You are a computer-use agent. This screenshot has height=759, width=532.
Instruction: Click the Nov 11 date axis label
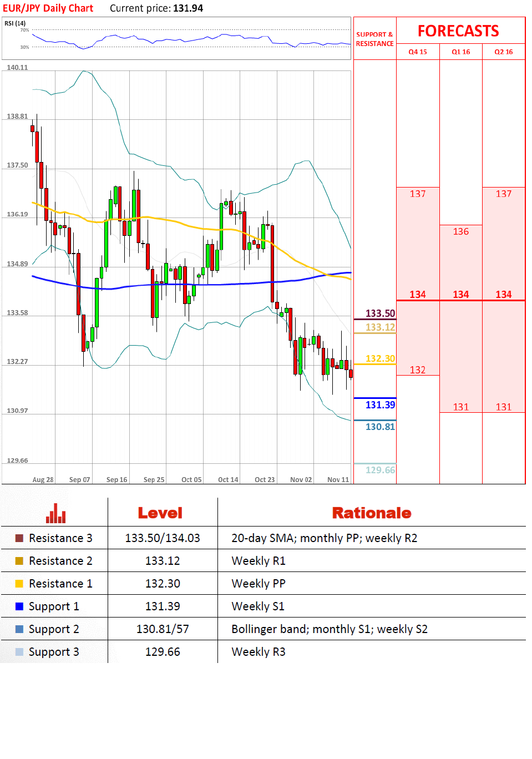pyautogui.click(x=338, y=479)
